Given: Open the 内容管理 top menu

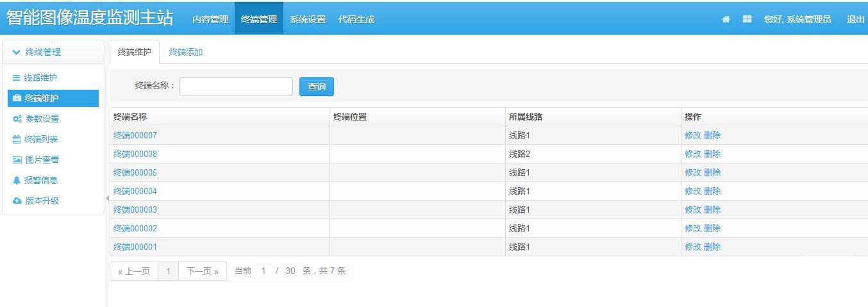Looking at the screenshot, I should pos(210,19).
